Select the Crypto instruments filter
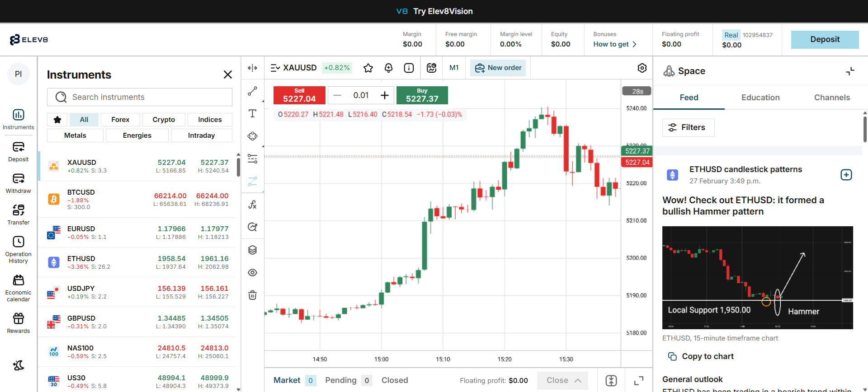The width and height of the screenshot is (868, 392). [x=164, y=120]
